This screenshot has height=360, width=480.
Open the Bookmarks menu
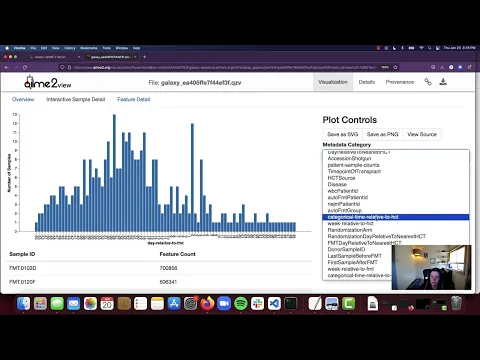pyautogui.click(x=89, y=48)
